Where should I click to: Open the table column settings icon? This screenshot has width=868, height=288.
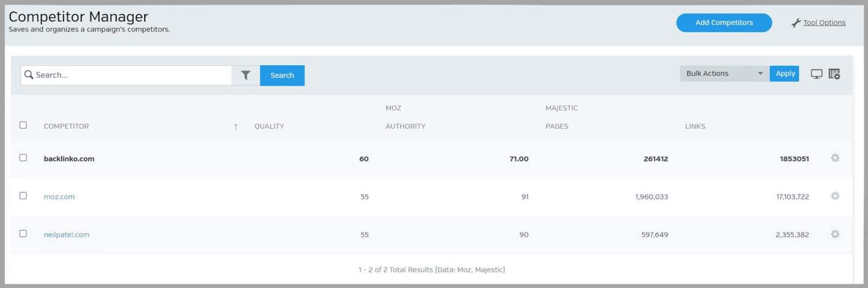pos(834,74)
